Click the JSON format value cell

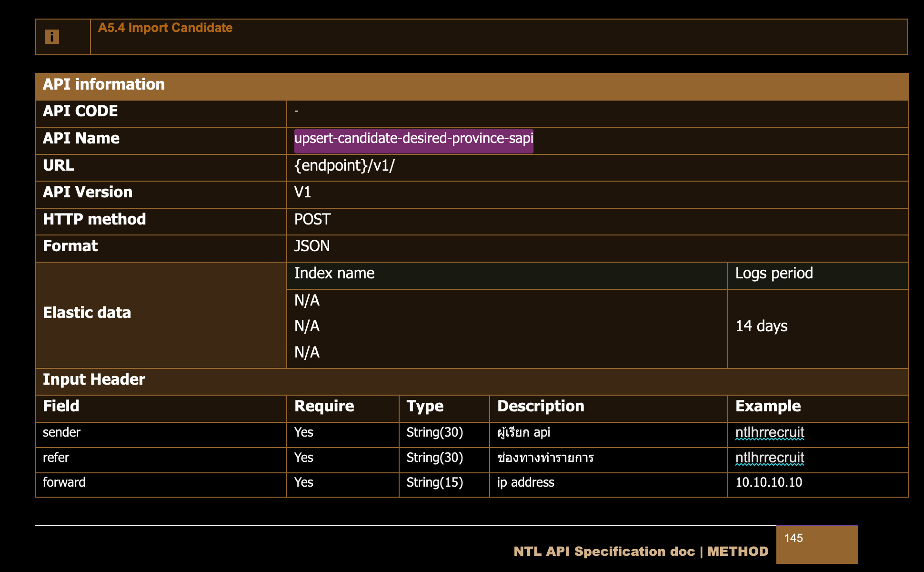[x=311, y=246]
